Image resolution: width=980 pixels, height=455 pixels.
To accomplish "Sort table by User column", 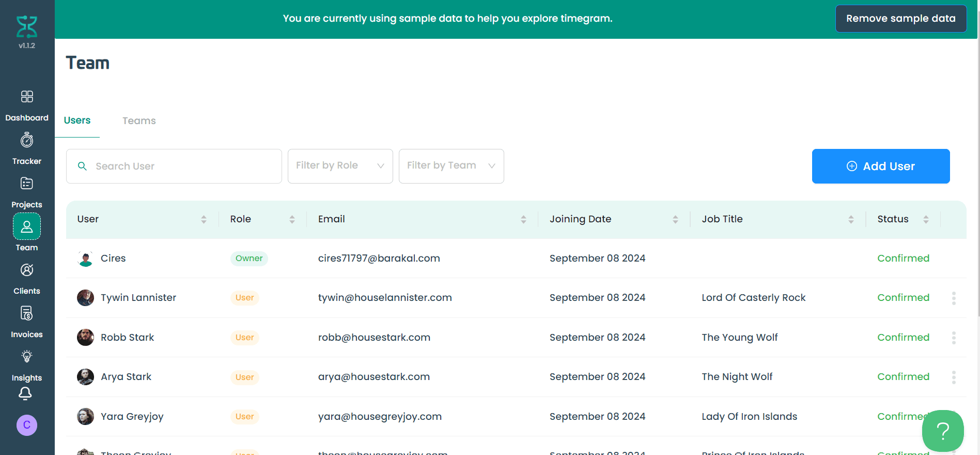I will pos(204,219).
